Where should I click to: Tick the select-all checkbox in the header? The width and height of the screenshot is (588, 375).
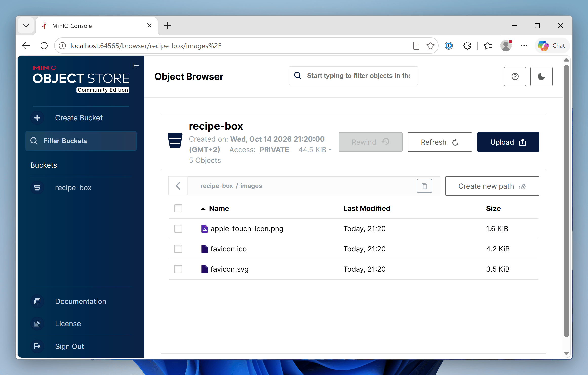[x=178, y=208]
